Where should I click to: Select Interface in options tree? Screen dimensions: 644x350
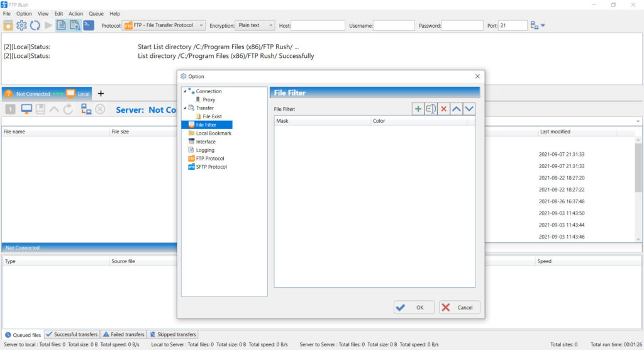(x=206, y=142)
